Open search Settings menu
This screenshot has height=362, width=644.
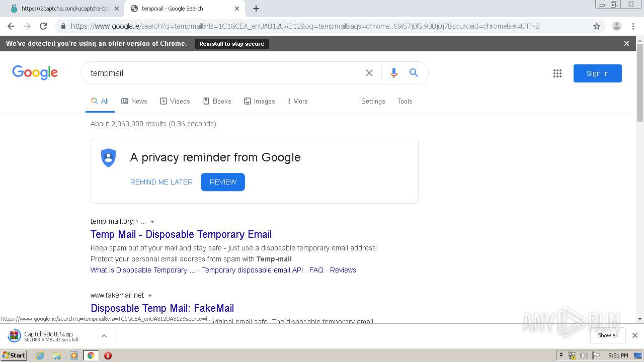(x=373, y=101)
